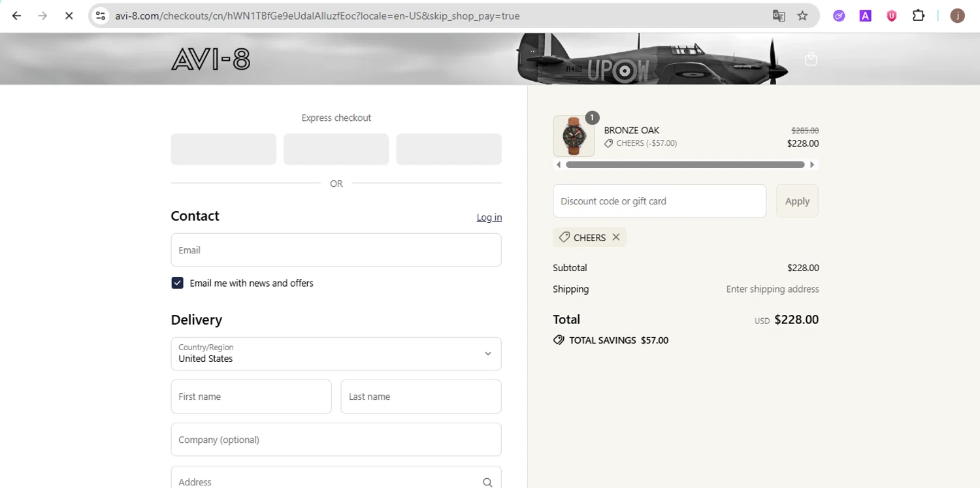The image size is (980, 488).
Task: Focus the Company (optional) field
Action: 336,440
